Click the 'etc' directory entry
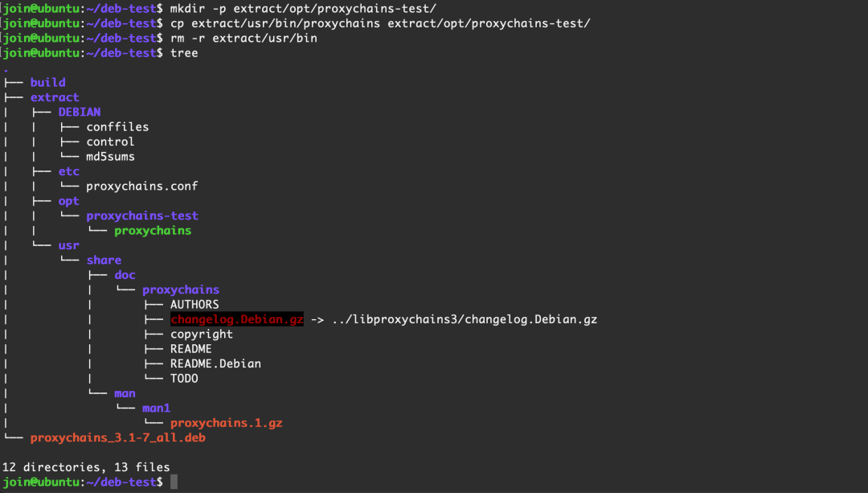The height and width of the screenshot is (493, 868). click(x=68, y=171)
